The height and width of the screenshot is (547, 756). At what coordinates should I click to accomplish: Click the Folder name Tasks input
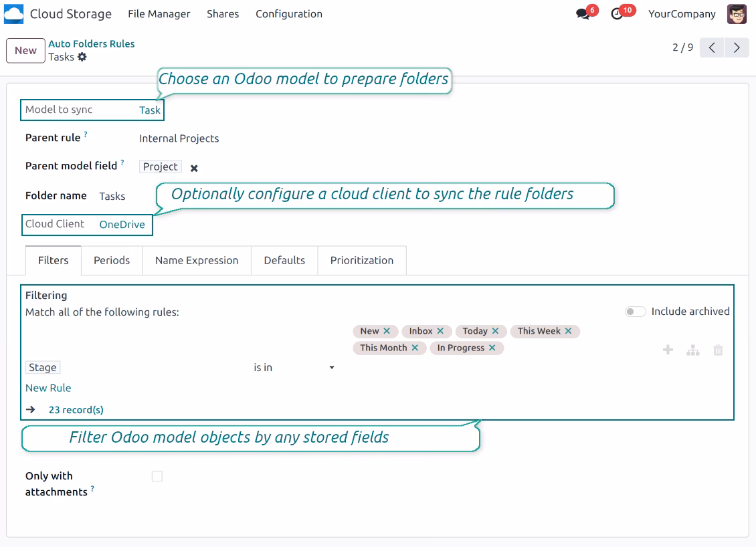coord(112,196)
